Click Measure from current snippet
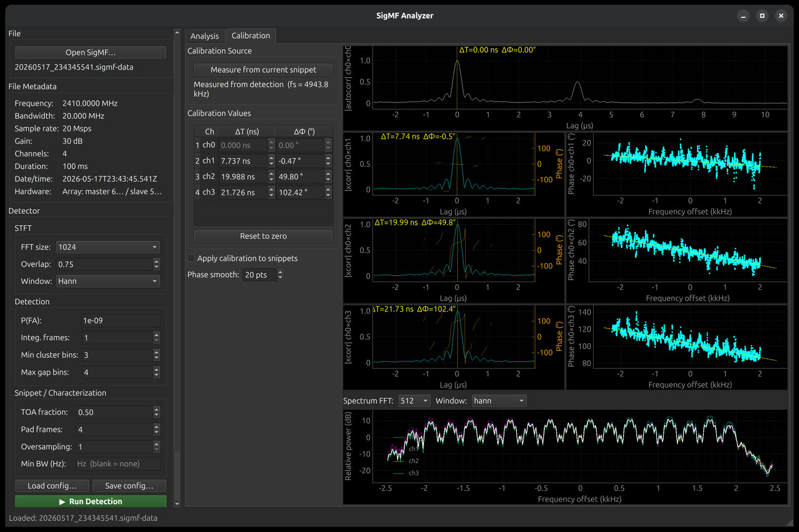The width and height of the screenshot is (799, 532). pyautogui.click(x=263, y=69)
